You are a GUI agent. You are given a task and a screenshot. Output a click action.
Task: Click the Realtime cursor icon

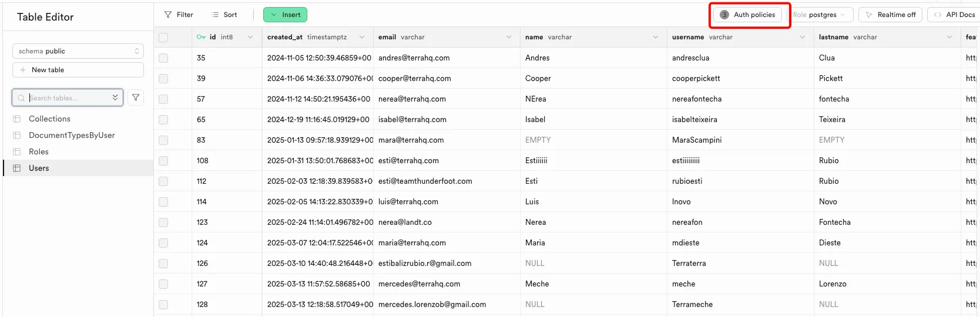point(869,15)
